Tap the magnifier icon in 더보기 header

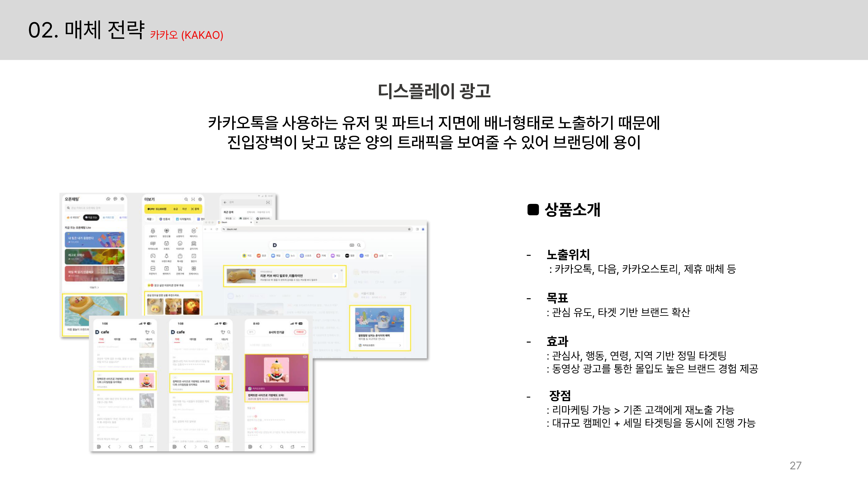point(186,199)
